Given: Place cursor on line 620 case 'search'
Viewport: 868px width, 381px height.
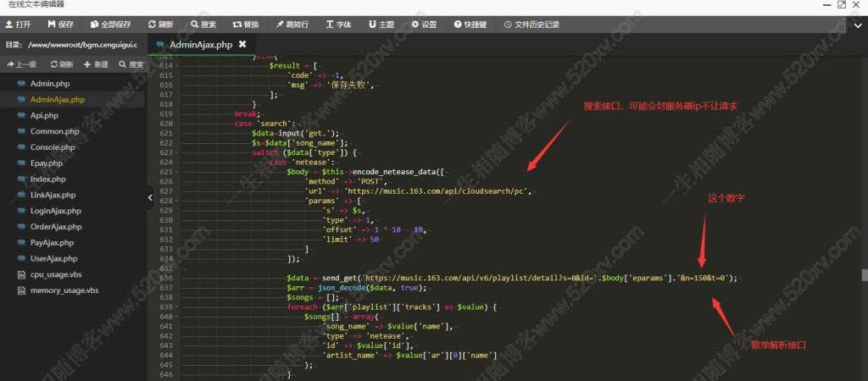Looking at the screenshot, I should tap(265, 124).
